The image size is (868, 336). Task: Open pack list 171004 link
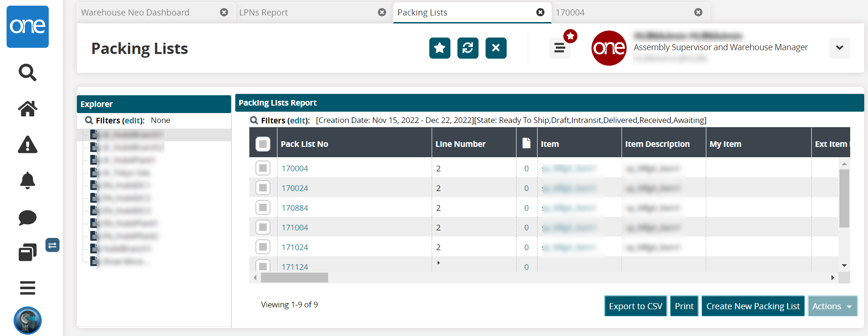[x=295, y=228]
